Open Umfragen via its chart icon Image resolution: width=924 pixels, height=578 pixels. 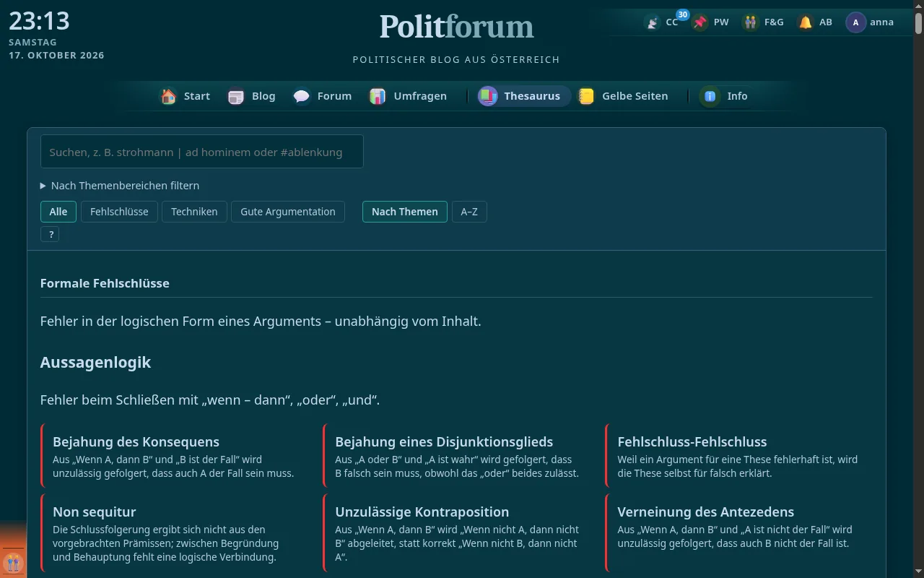[378, 96]
